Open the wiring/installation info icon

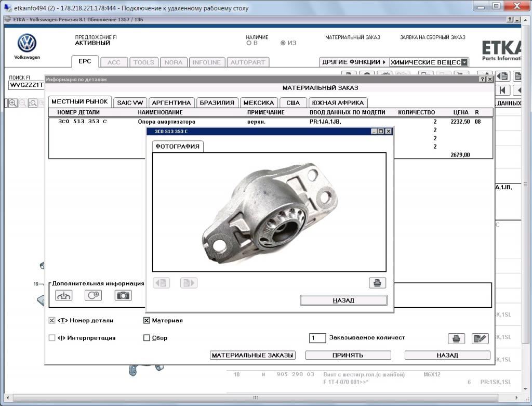63,295
